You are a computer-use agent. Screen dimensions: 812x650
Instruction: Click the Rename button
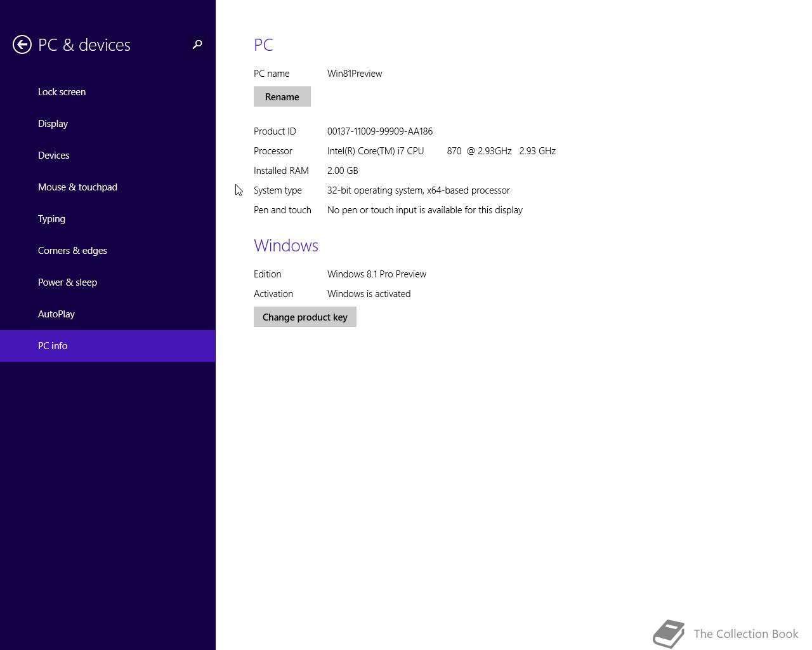pyautogui.click(x=282, y=96)
